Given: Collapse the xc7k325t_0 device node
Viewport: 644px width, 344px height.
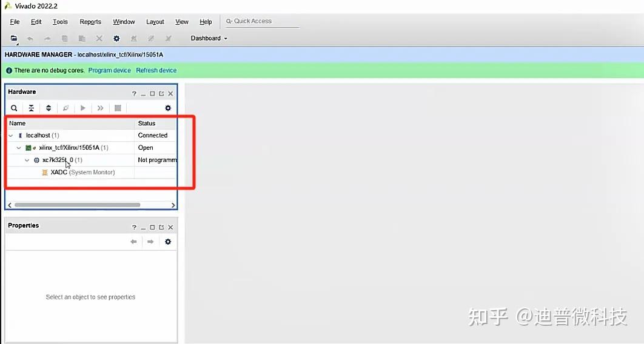Looking at the screenshot, I should [x=27, y=160].
